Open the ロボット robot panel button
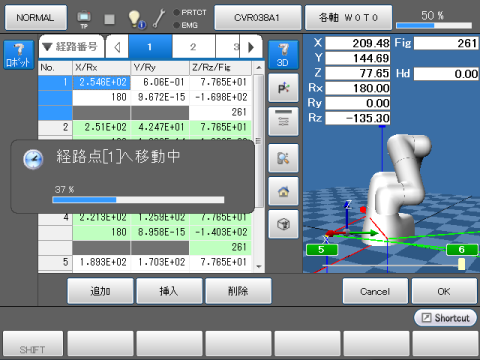The image size is (480, 360). point(19,55)
